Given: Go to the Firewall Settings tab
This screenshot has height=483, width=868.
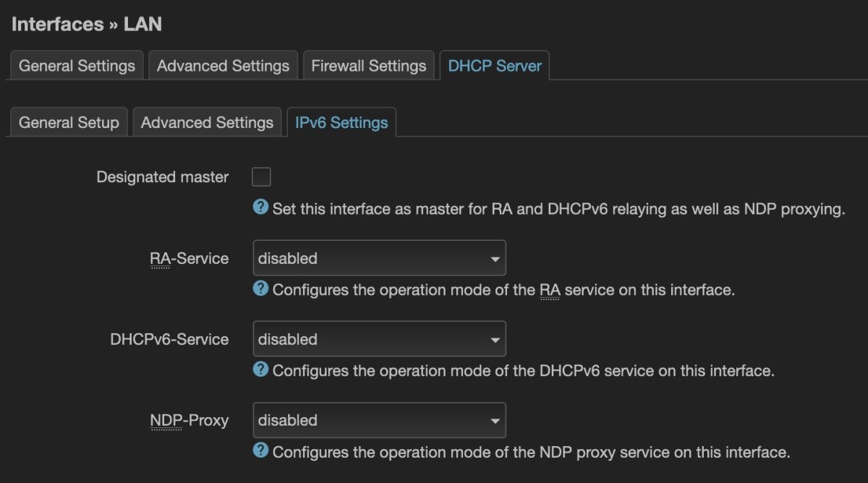Looking at the screenshot, I should pyautogui.click(x=368, y=66).
